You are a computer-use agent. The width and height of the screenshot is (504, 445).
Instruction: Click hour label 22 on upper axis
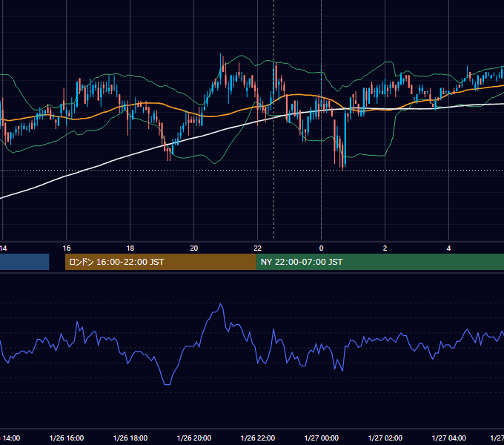(257, 248)
